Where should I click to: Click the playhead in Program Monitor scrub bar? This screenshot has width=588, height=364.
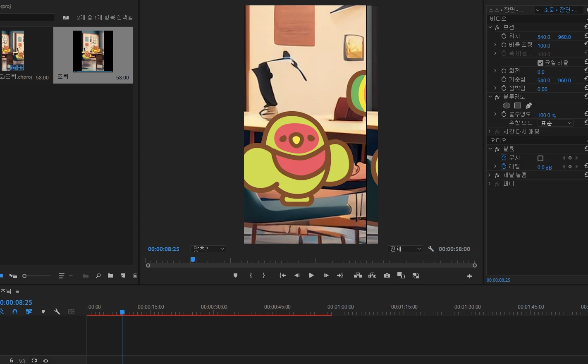pyautogui.click(x=193, y=260)
